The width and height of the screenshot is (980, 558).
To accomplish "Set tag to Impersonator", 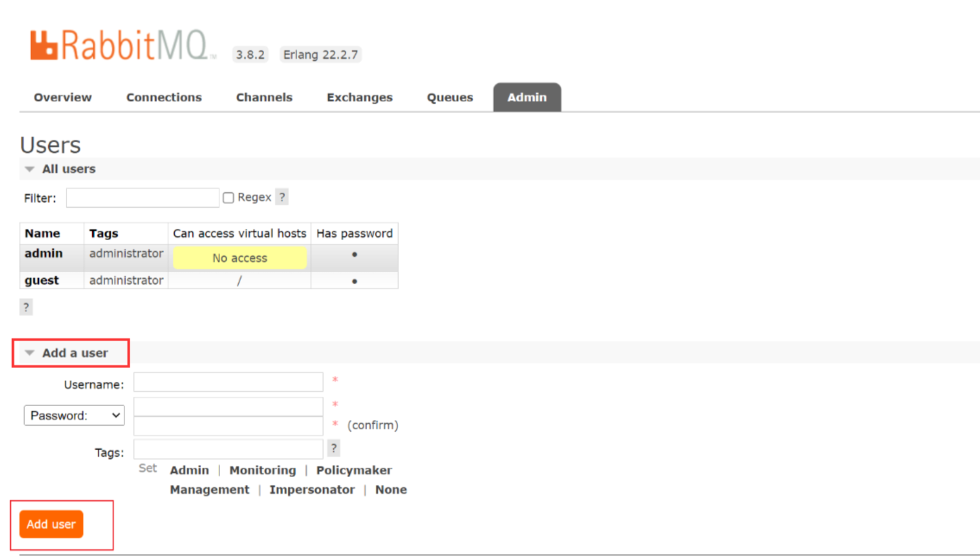I will point(312,490).
